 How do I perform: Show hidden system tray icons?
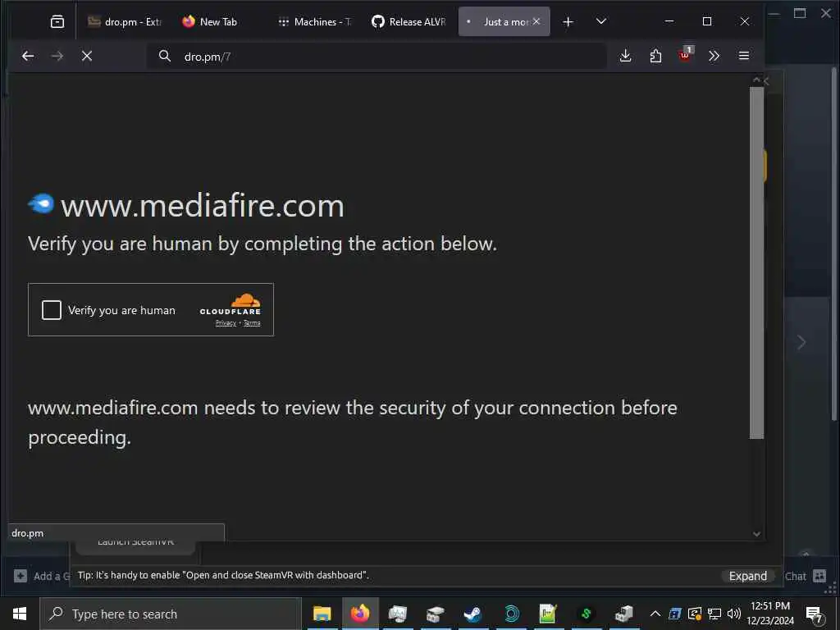click(x=655, y=614)
